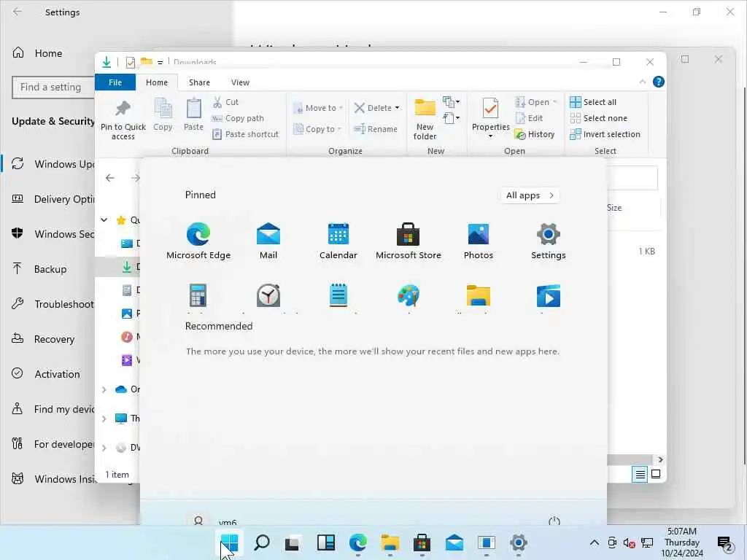Open the Alarms & Clock pinned icon
Image resolution: width=747 pixels, height=560 pixels.
pos(268,296)
